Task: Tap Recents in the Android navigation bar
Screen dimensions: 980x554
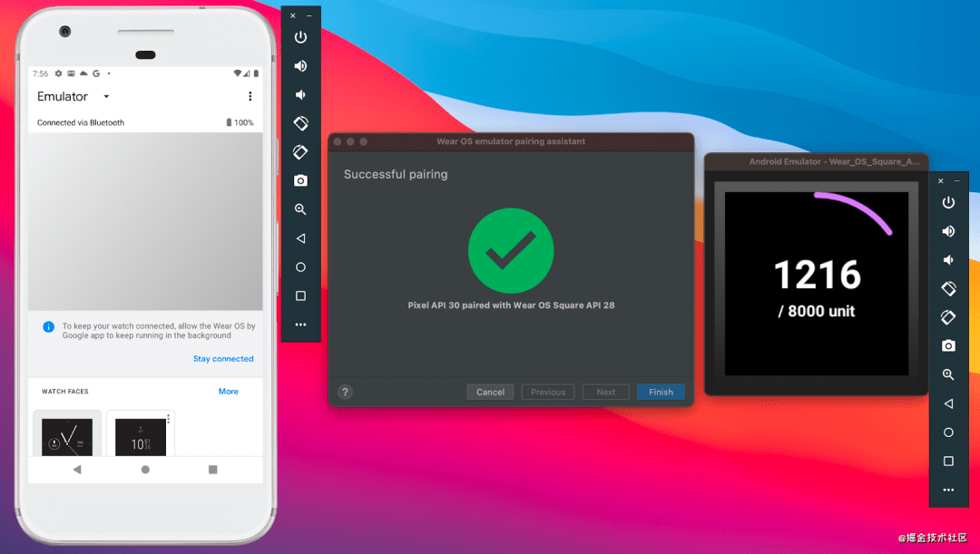Action: pyautogui.click(x=213, y=470)
